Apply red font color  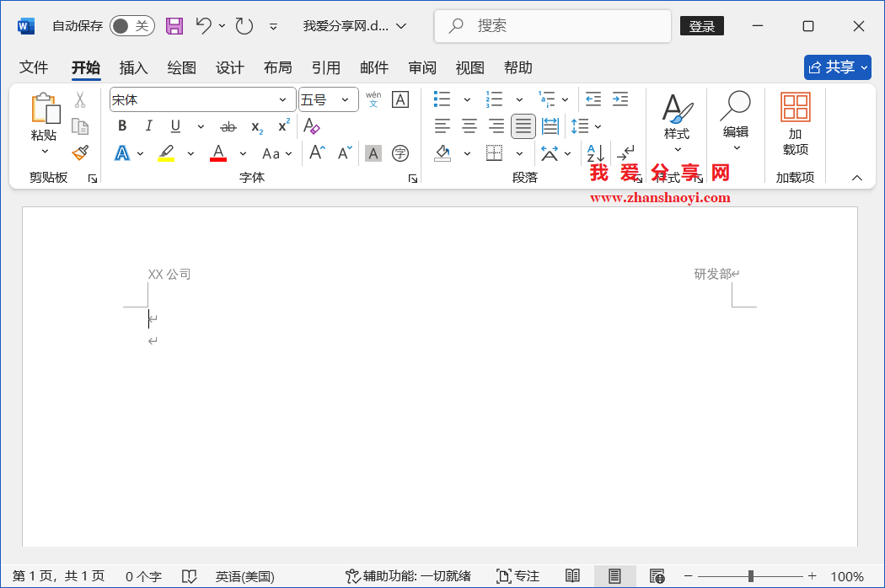[x=218, y=153]
